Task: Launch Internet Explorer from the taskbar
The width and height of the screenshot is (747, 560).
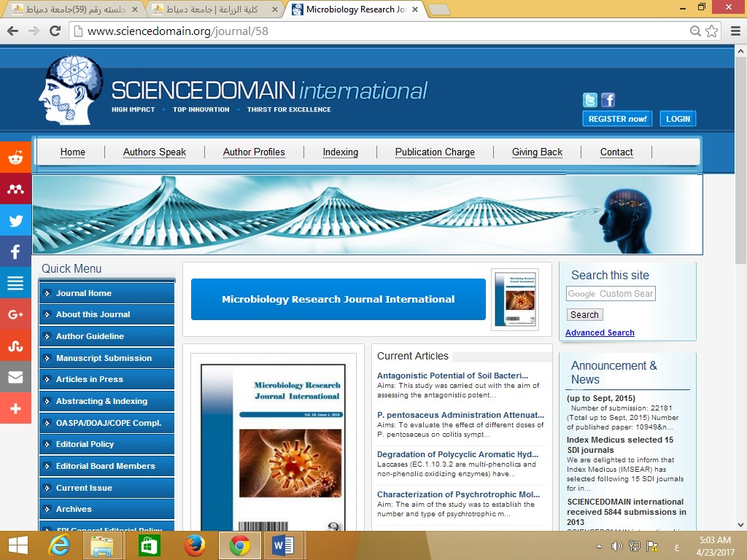Action: [59, 545]
